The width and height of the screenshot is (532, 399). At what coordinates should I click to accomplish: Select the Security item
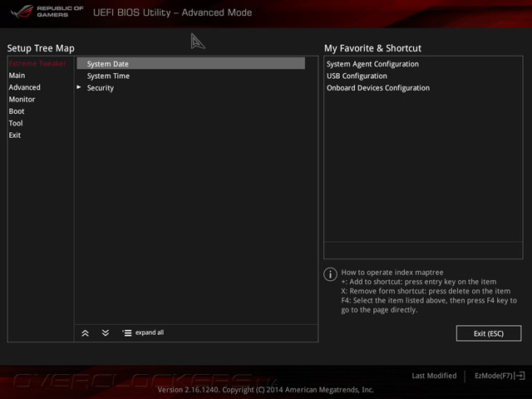[x=101, y=88]
